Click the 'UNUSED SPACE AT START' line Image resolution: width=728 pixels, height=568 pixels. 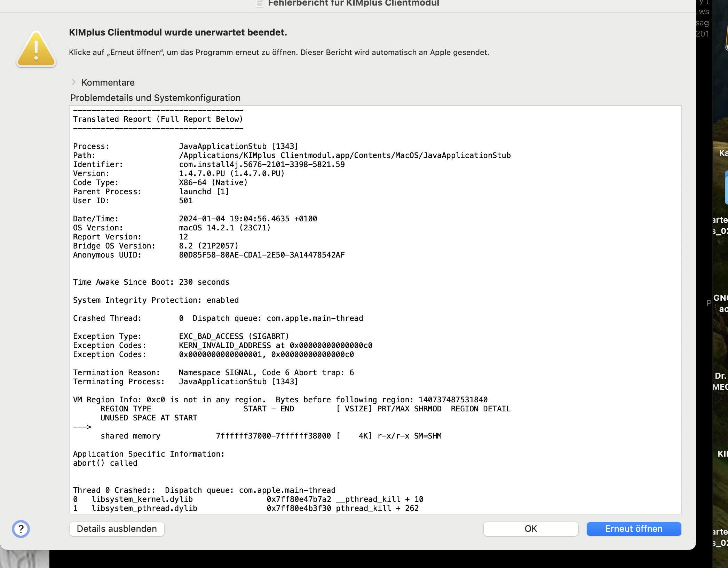click(149, 418)
